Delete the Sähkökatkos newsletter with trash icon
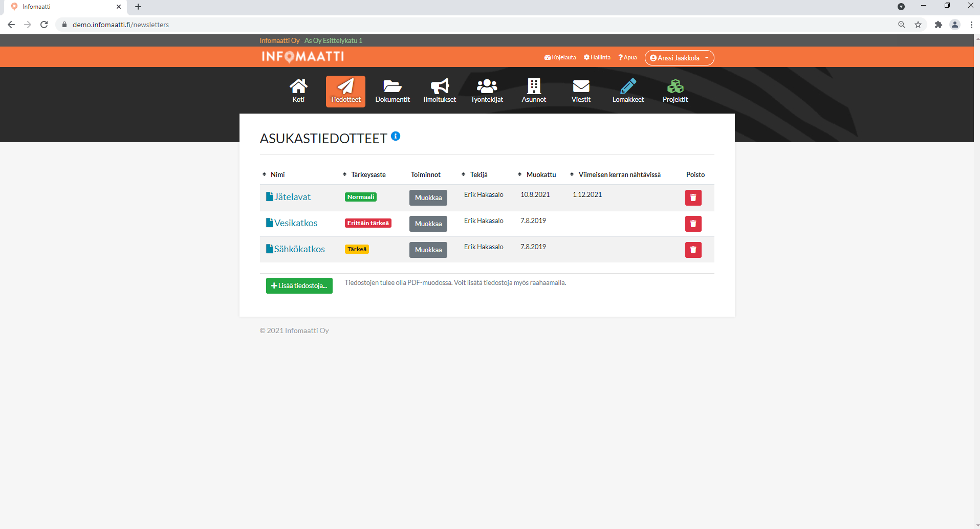 (693, 250)
